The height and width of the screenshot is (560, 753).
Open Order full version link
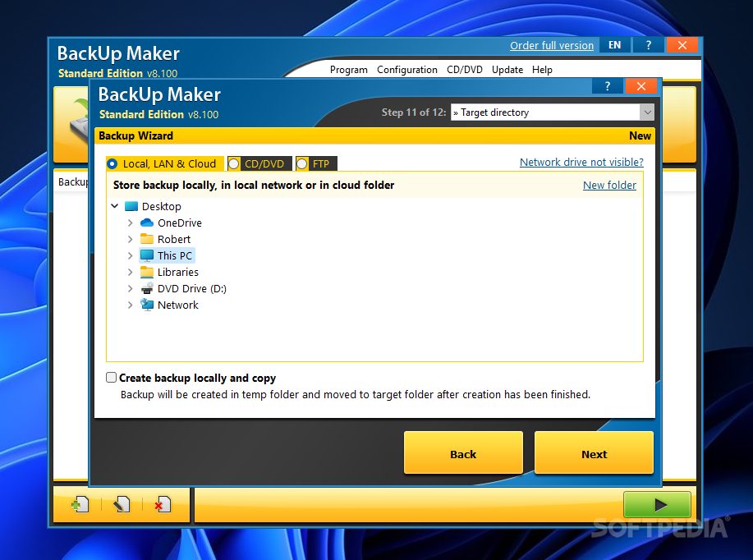coord(552,46)
